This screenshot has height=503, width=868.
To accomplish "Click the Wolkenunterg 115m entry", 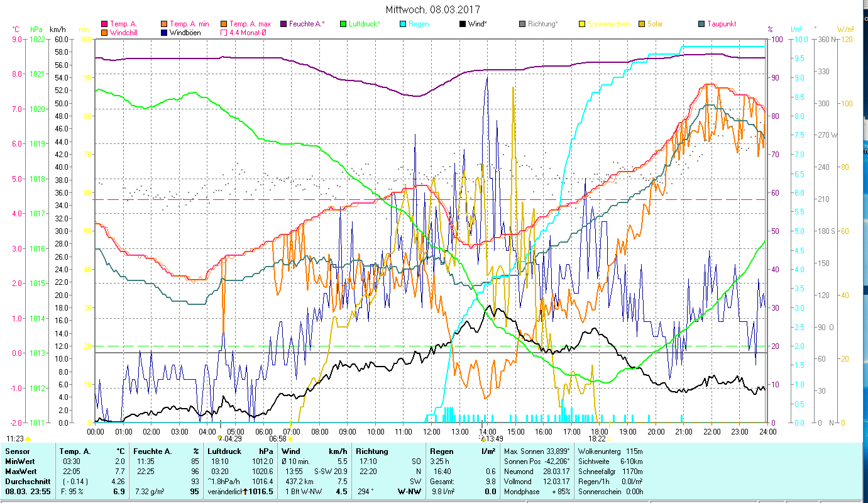I will pyautogui.click(x=610, y=451).
